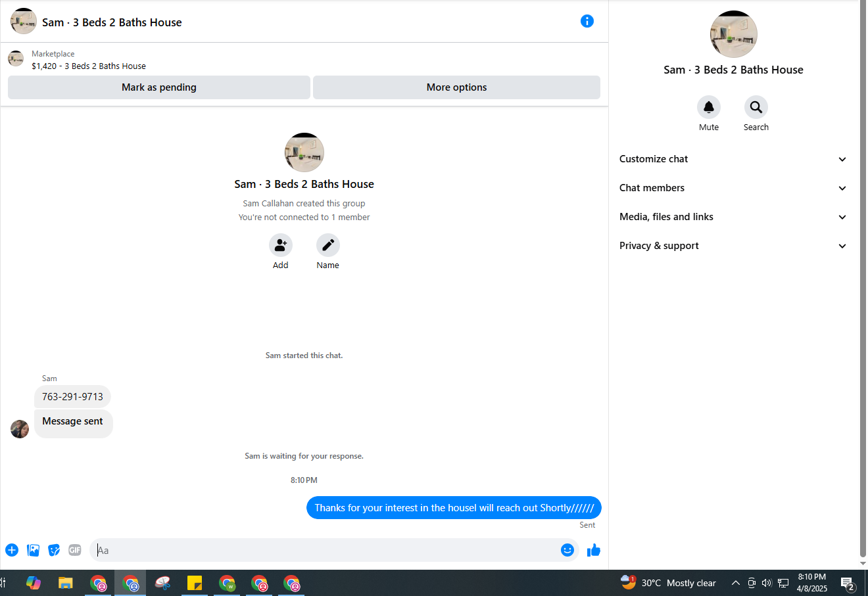The width and height of the screenshot is (868, 596).
Task: Open the GIF picker icon
Action: click(x=75, y=550)
